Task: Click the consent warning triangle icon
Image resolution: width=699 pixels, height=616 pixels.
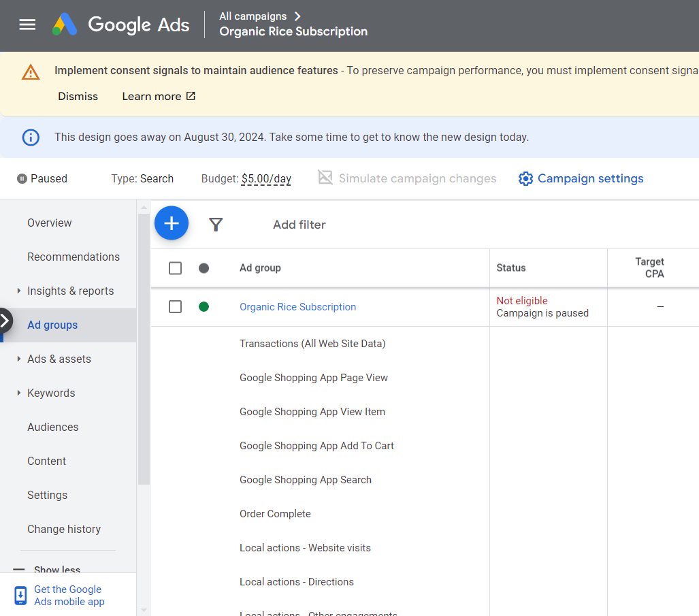Action: click(x=31, y=72)
